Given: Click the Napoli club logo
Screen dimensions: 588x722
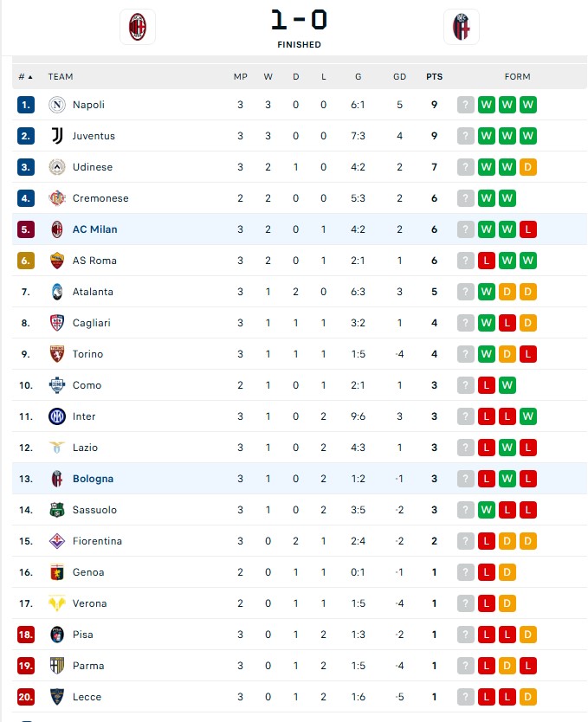Looking at the screenshot, I should (x=57, y=105).
